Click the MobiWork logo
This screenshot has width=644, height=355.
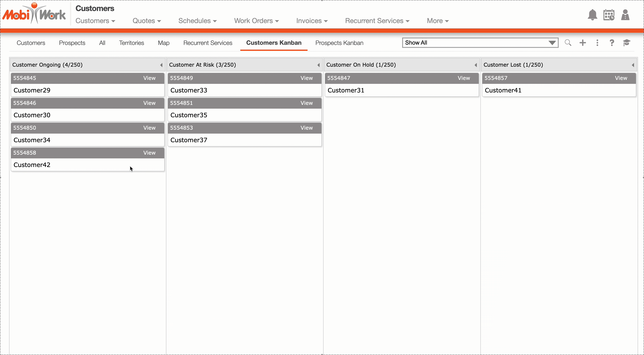34,14
